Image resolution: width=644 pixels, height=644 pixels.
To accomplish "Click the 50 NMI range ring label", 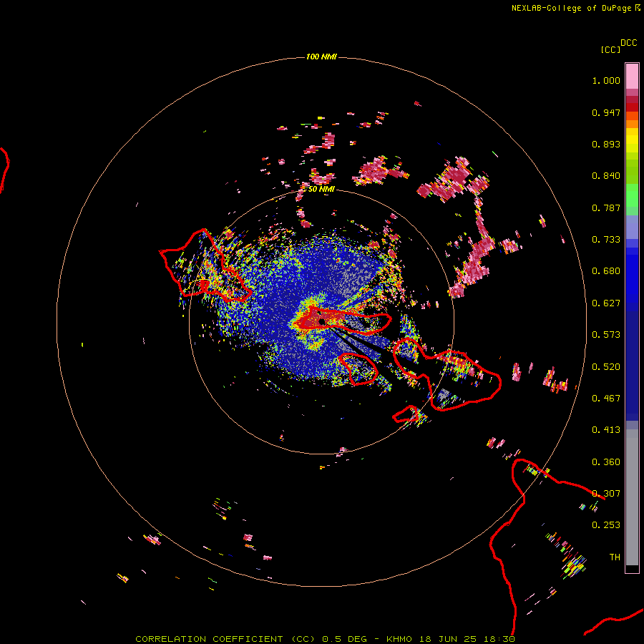I will click(321, 189).
